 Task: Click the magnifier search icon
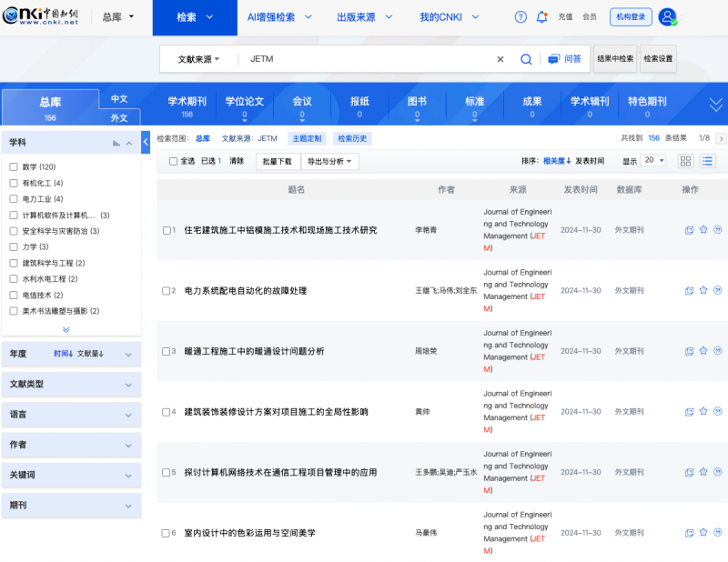526,59
